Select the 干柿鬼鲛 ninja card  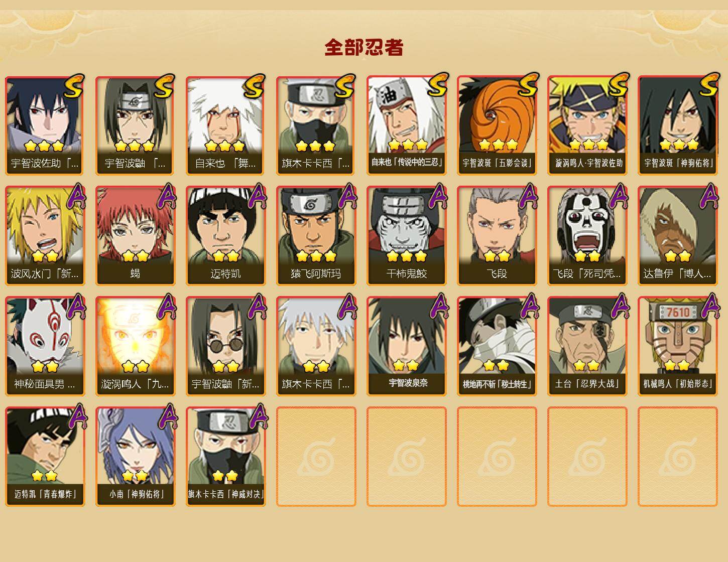point(407,236)
